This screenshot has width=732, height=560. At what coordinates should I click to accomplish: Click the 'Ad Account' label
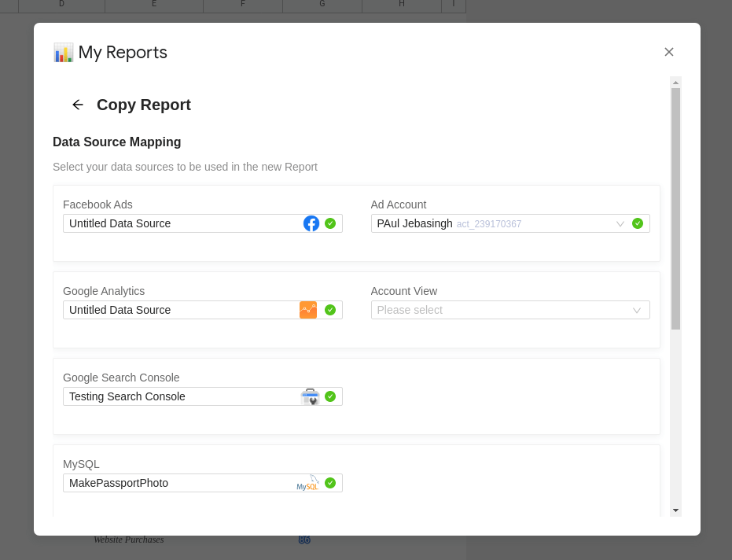(398, 204)
